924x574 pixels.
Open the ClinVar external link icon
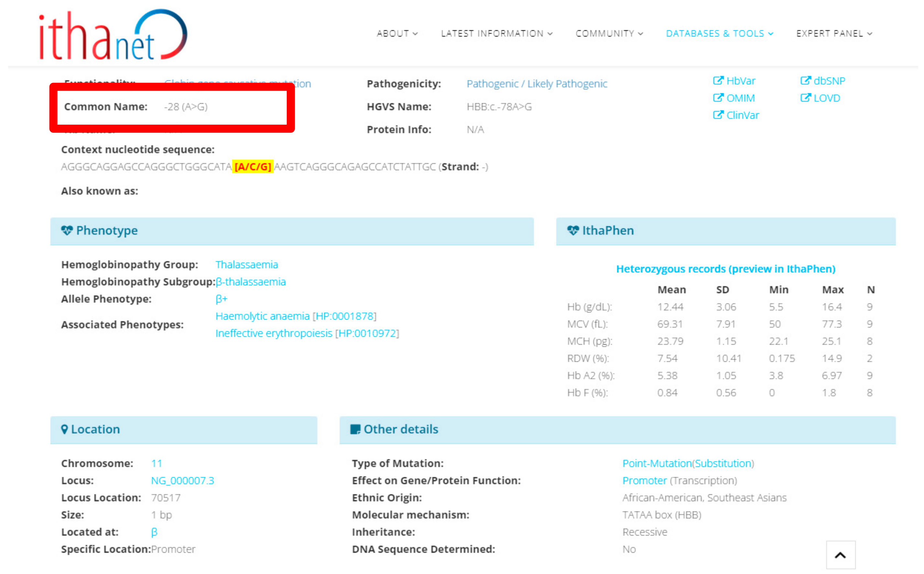point(718,115)
